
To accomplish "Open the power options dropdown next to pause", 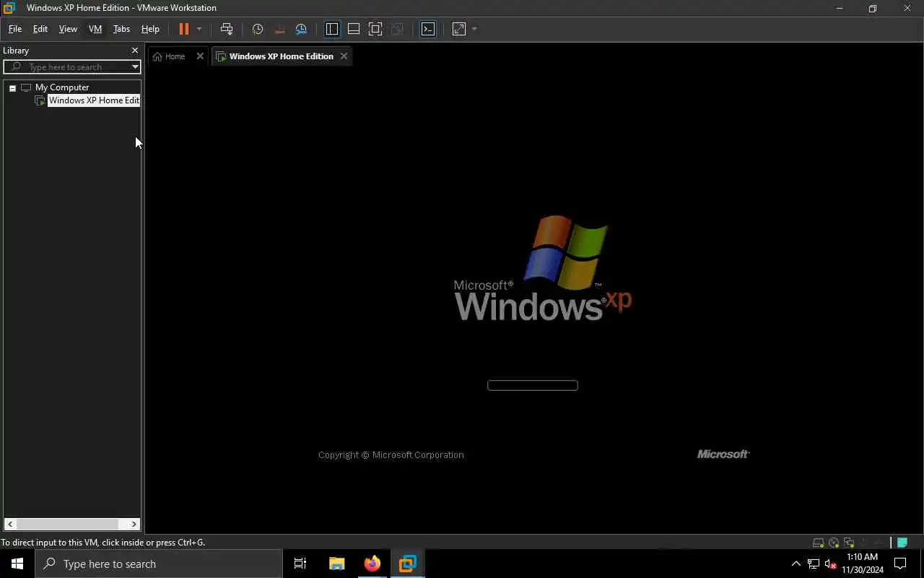I will click(199, 29).
